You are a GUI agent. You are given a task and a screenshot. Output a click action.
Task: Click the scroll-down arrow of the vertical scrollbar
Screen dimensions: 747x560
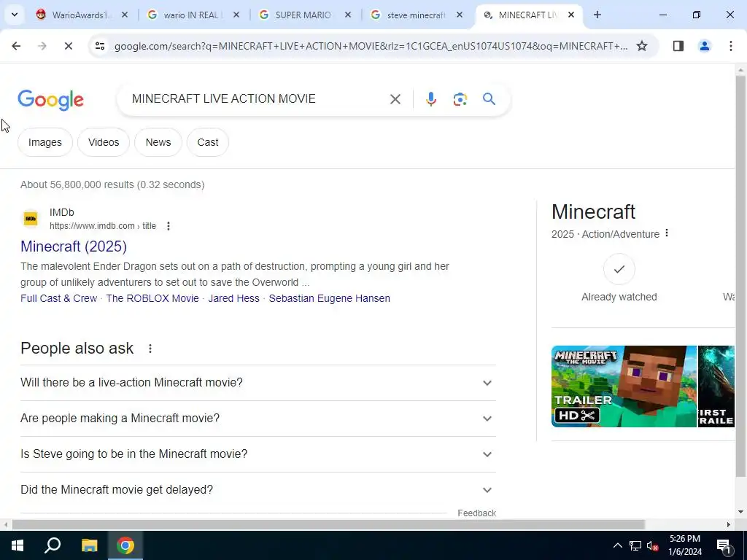coord(740,513)
